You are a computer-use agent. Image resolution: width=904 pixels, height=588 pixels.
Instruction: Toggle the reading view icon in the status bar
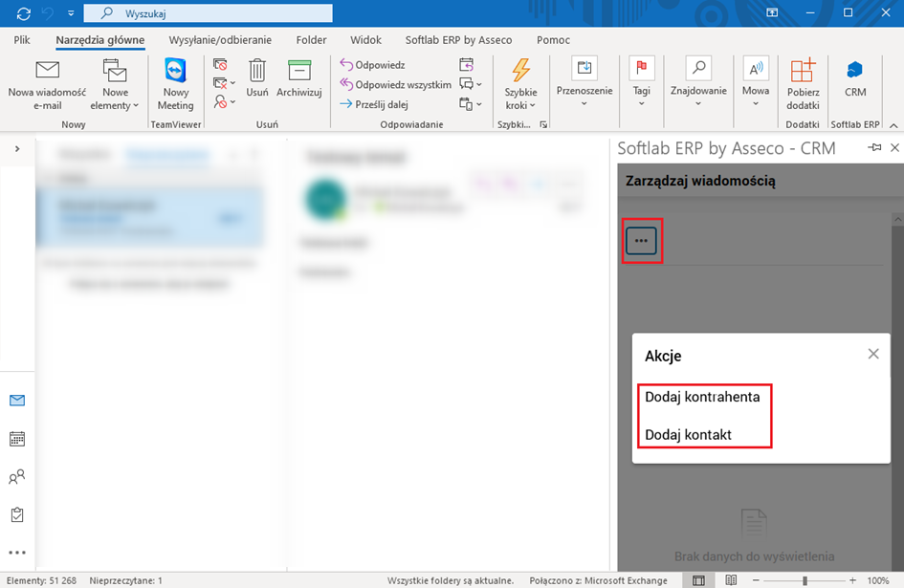click(x=731, y=580)
